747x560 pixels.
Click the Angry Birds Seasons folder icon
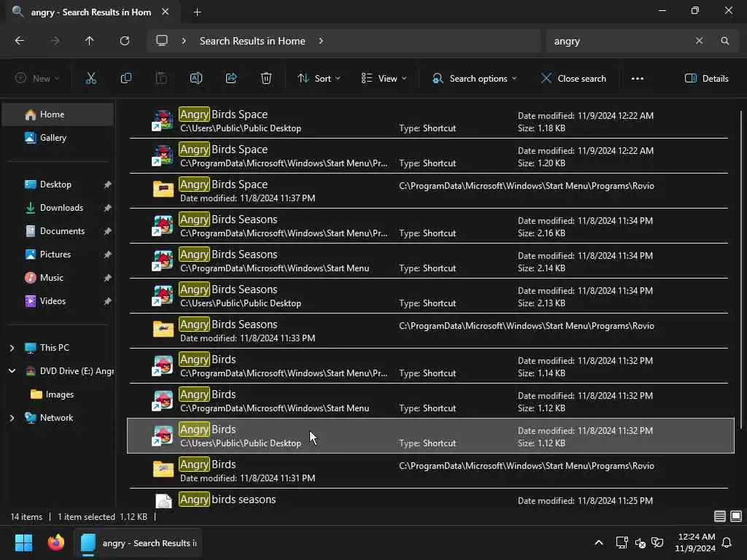click(x=163, y=329)
